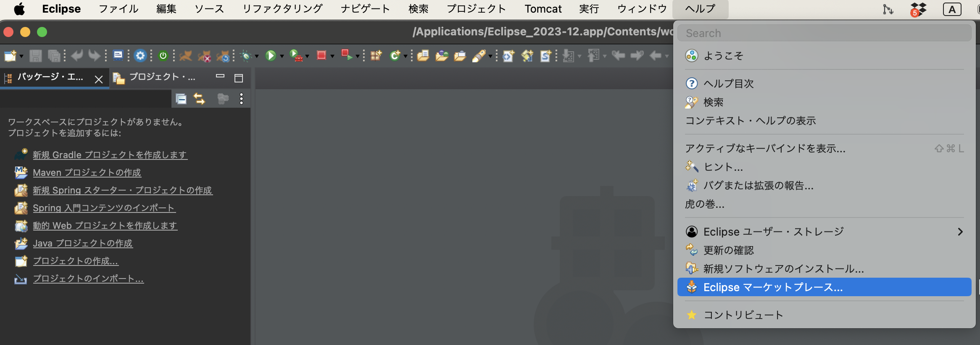The image size is (980, 345).
Task: Click 新規 Gradle プロジェクトを作成します link
Action: coord(110,155)
